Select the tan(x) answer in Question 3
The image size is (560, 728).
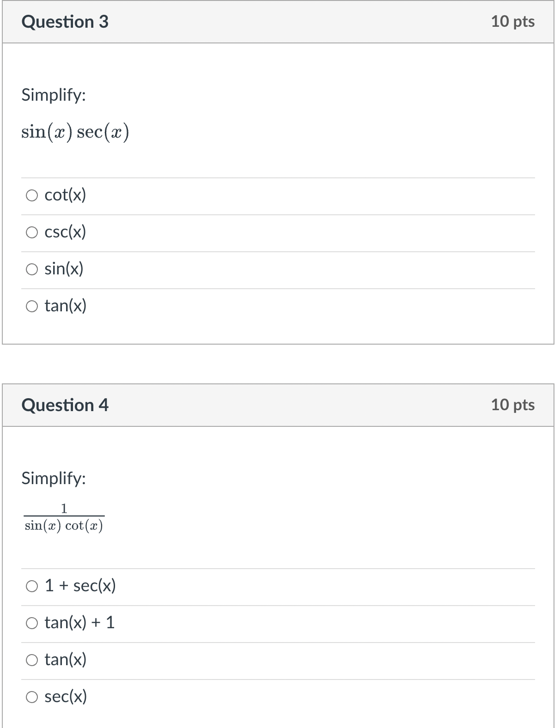point(32,305)
